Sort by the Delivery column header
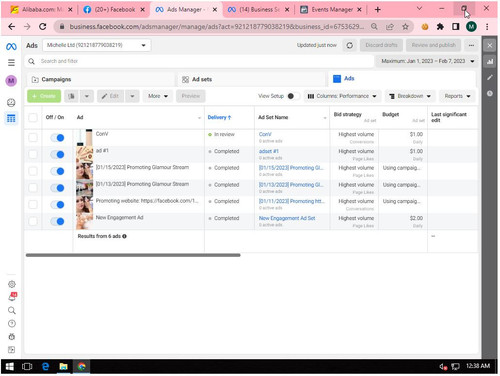Viewport: 500px width, 376px height. click(219, 117)
